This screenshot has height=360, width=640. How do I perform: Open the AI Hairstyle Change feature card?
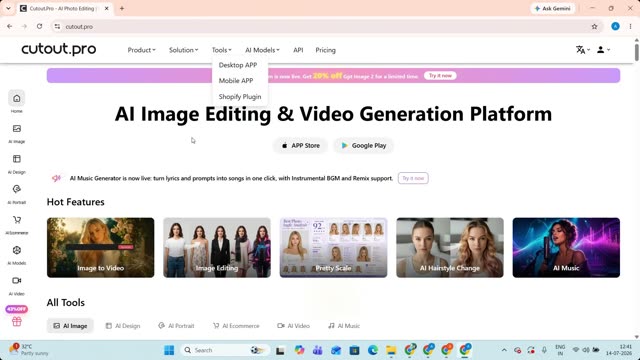[450, 248]
